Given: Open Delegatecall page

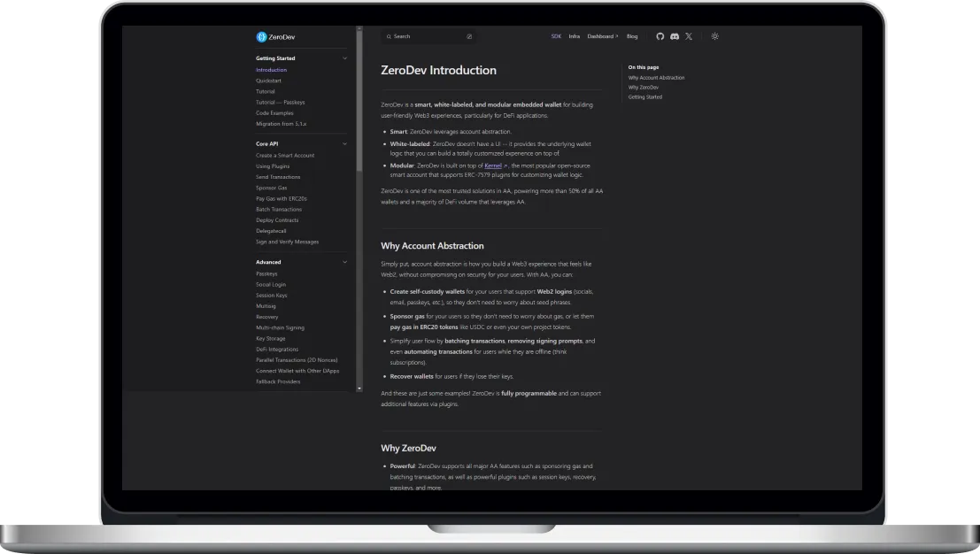Looking at the screenshot, I should [271, 231].
